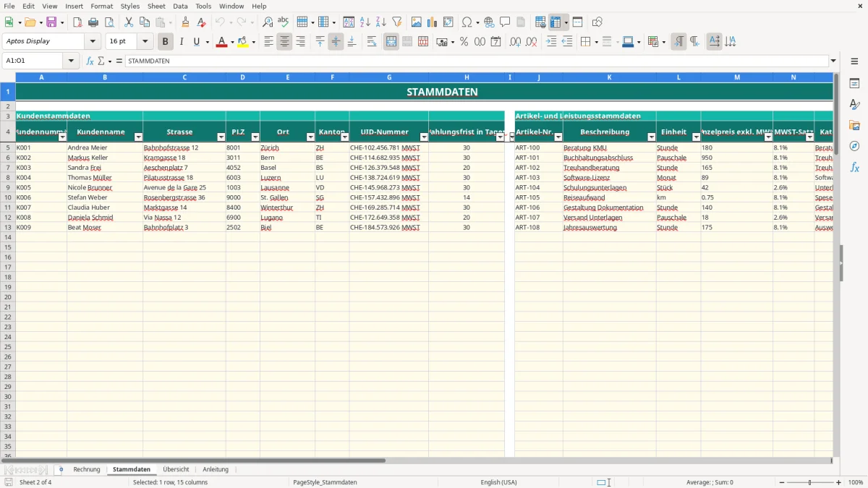
Task: Click zoom out minus button
Action: [x=782, y=482]
